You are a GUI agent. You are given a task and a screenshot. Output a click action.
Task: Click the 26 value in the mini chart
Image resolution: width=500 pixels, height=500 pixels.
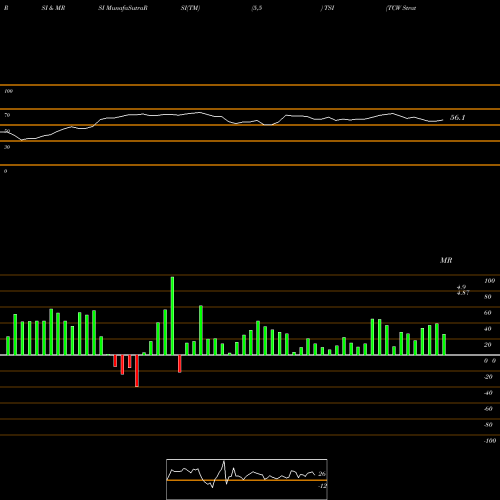322,474
